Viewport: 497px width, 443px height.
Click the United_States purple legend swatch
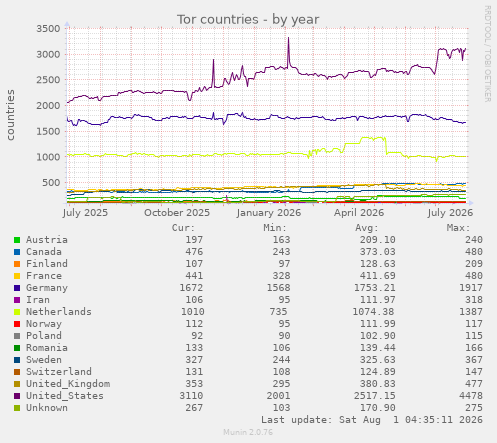click(17, 396)
